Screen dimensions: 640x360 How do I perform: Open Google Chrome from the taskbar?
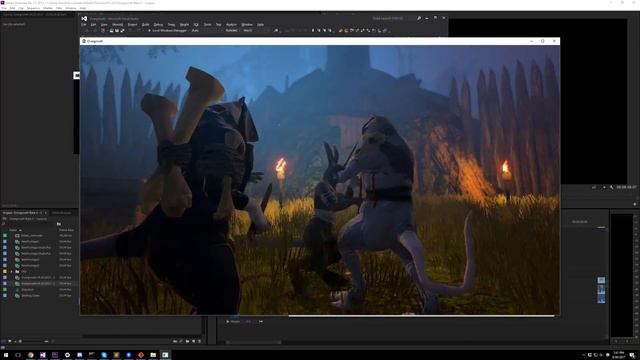coord(31,355)
